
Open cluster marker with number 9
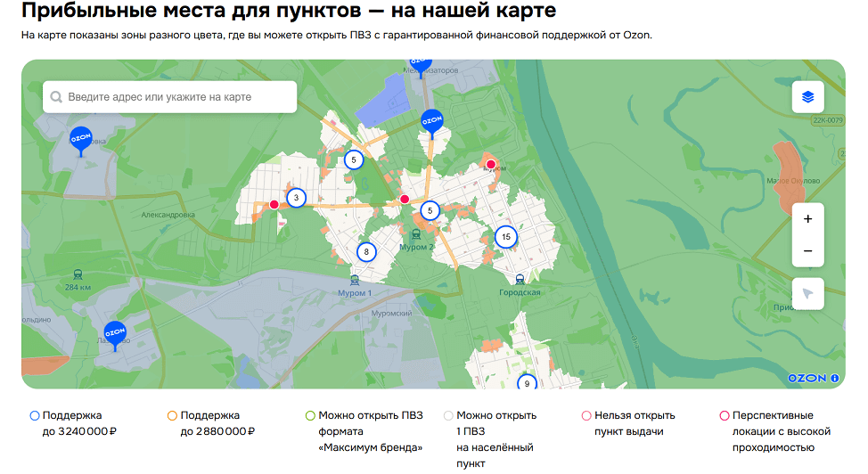(x=527, y=382)
